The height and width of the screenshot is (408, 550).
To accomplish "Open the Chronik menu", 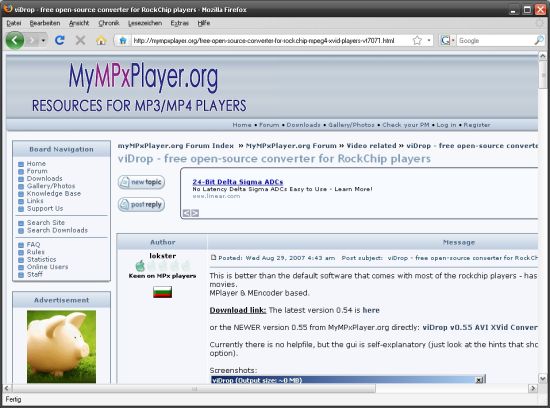I will [x=109, y=23].
